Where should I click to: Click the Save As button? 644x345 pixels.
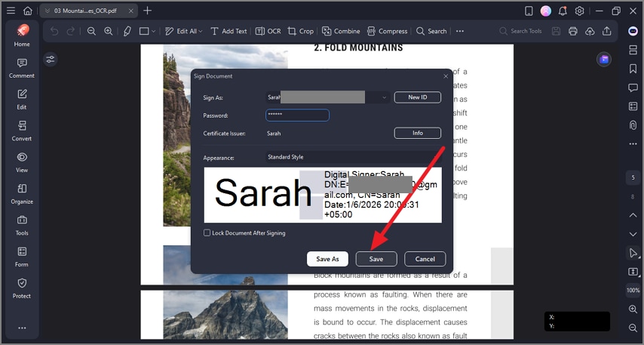327,259
